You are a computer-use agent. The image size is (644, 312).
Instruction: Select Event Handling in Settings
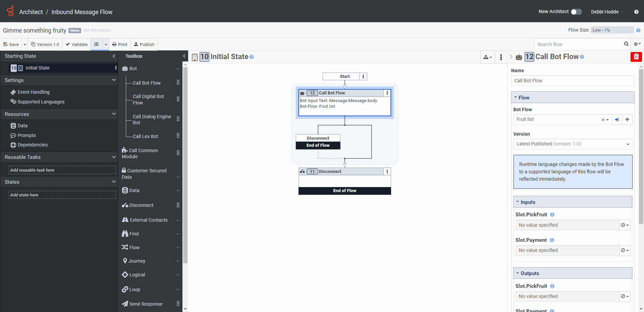(33, 92)
